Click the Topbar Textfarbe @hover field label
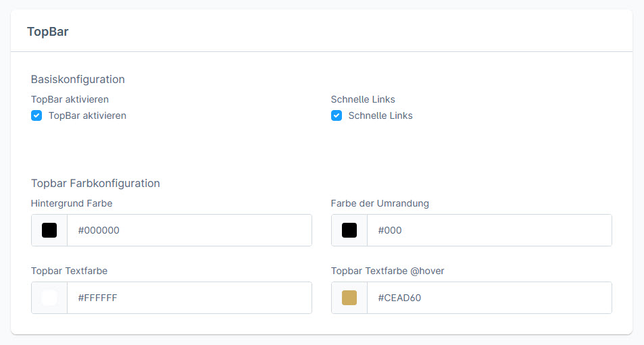The height and width of the screenshot is (345, 644). [387, 271]
